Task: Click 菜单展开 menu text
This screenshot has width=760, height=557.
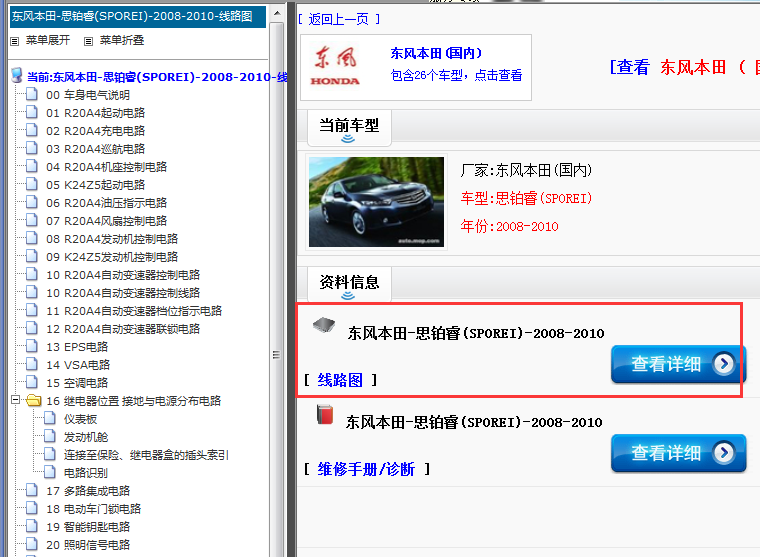Action: (48, 40)
